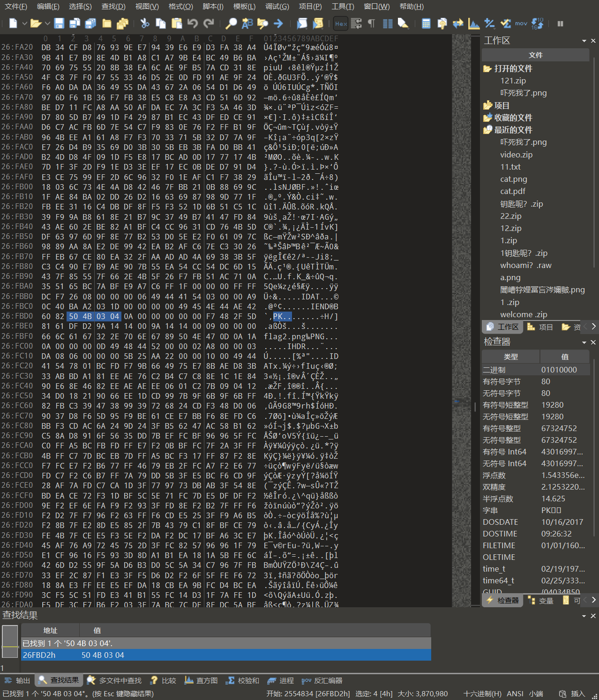Open the Calculator tool icon
This screenshot has height=700, width=599.
[426, 23]
